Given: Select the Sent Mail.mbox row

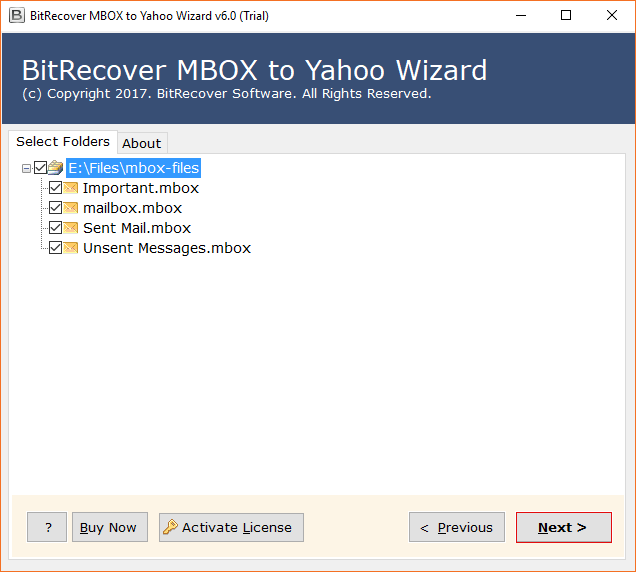Looking at the screenshot, I should pyautogui.click(x=137, y=228).
